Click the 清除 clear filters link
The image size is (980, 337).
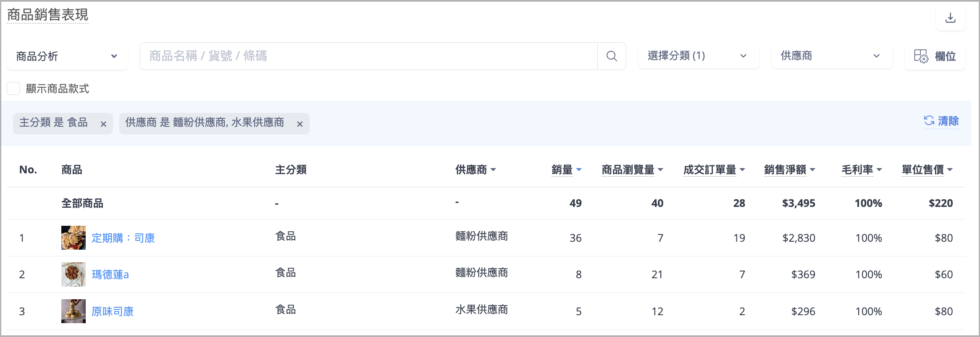pos(941,121)
